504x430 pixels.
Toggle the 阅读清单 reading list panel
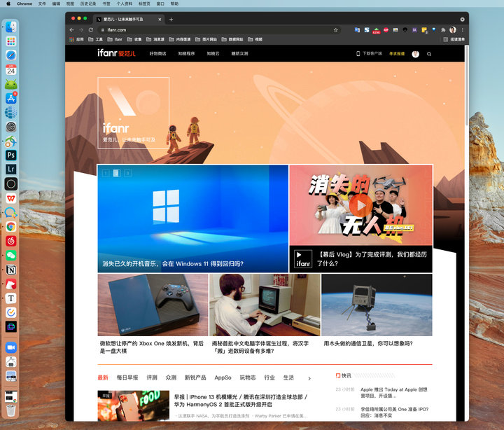(x=454, y=39)
